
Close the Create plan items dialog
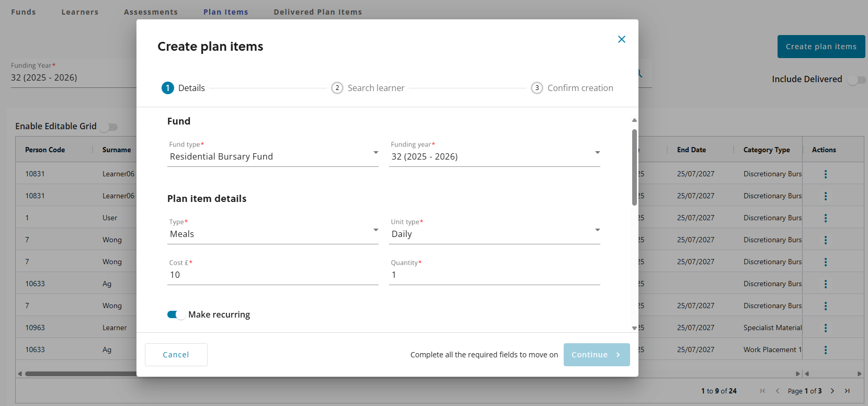click(x=621, y=39)
